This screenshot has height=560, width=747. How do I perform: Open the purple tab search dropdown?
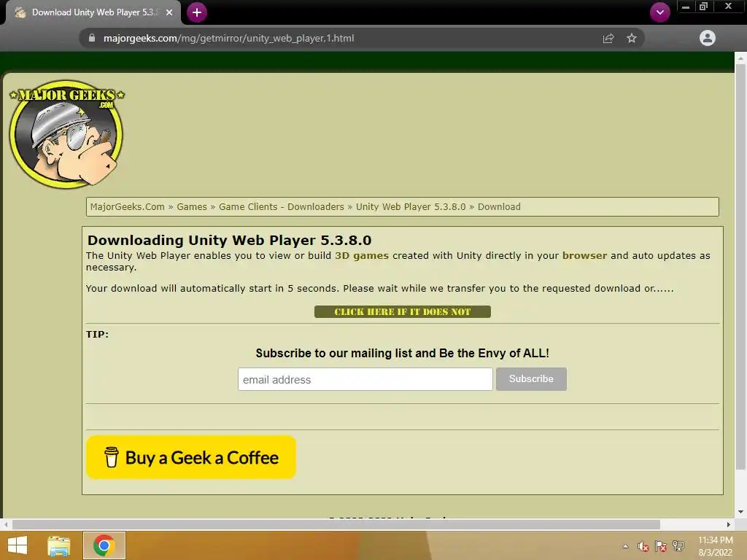coord(659,12)
